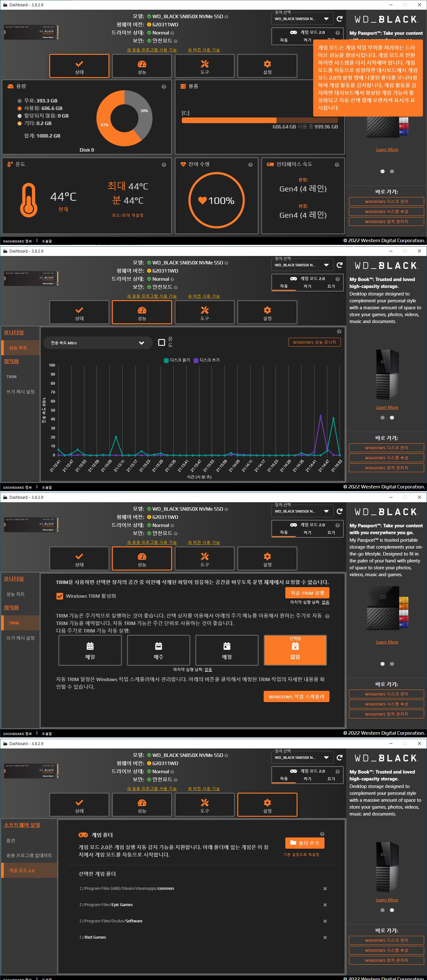Viewport: 427px width, 980px height.
Task: Click 최소/최대 재설정 temperature link
Action: 128,215
